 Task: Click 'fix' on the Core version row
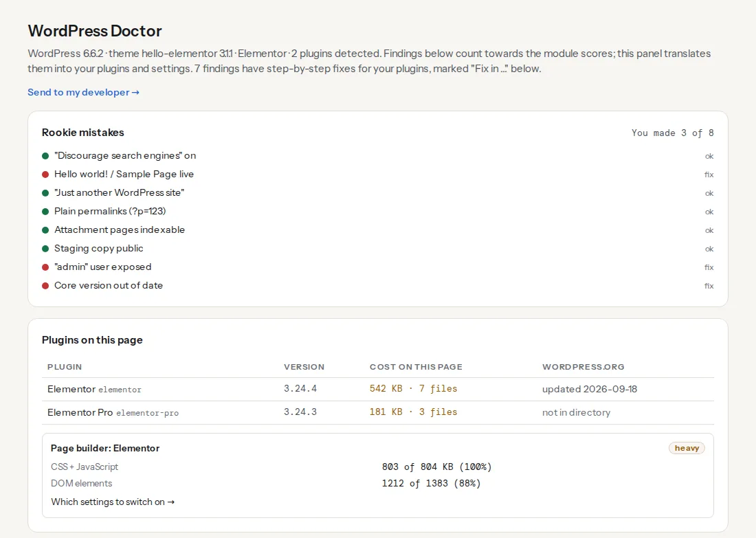(x=709, y=286)
